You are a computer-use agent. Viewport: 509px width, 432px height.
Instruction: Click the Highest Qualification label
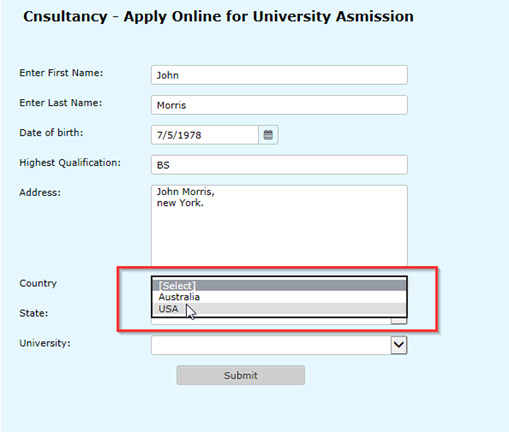[70, 163]
